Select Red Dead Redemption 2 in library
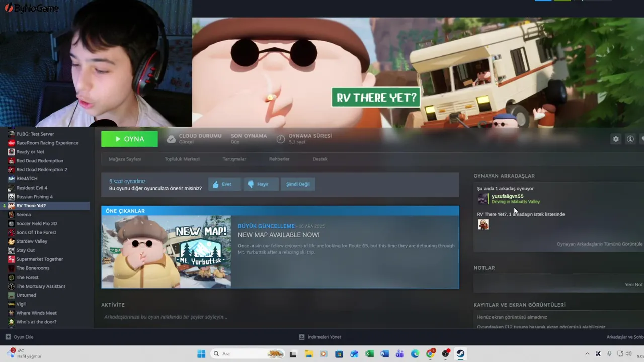 coord(42,170)
